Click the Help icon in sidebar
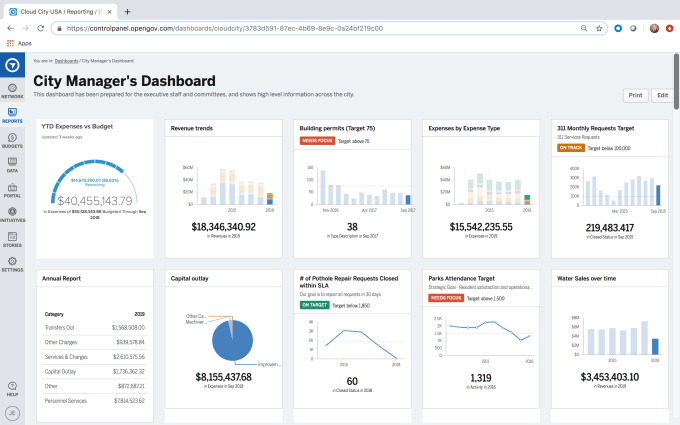680x425 pixels. click(x=12, y=387)
